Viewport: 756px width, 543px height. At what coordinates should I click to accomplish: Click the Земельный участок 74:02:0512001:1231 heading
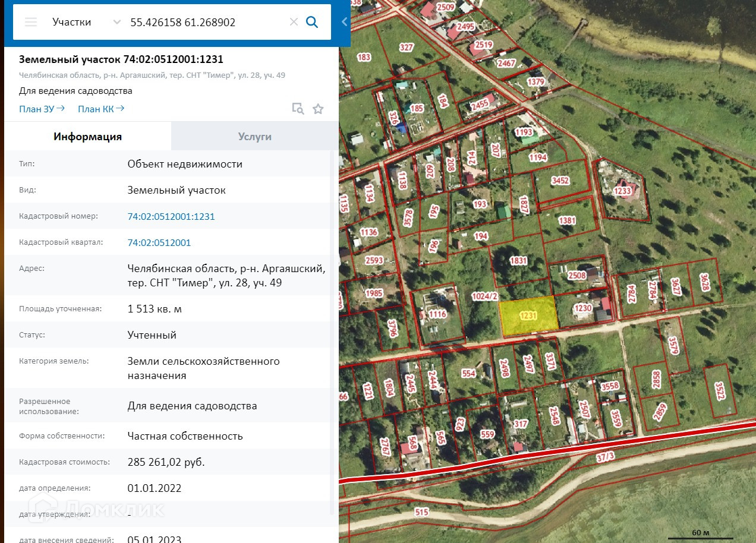pyautogui.click(x=121, y=59)
